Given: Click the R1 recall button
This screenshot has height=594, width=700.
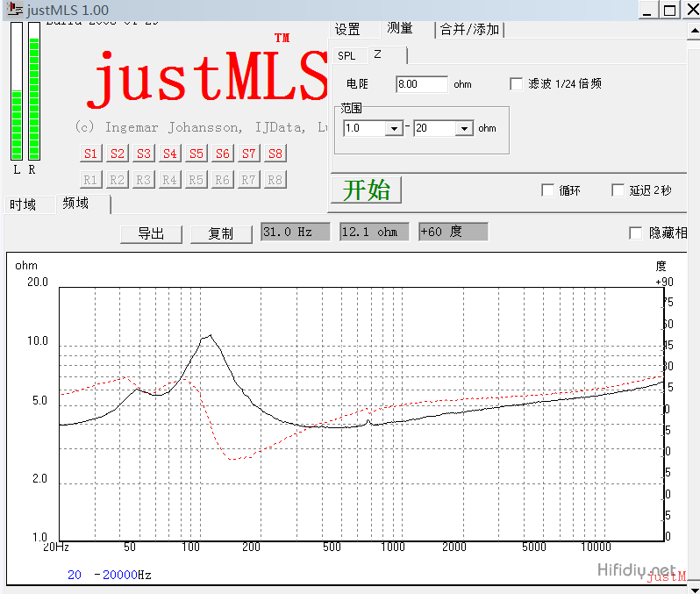Looking at the screenshot, I should 90,180.
